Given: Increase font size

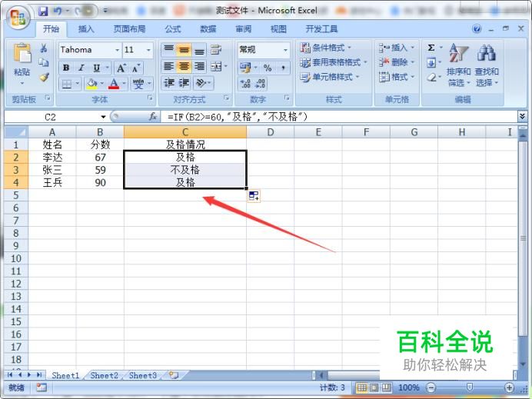Looking at the screenshot, I should click(121, 68).
